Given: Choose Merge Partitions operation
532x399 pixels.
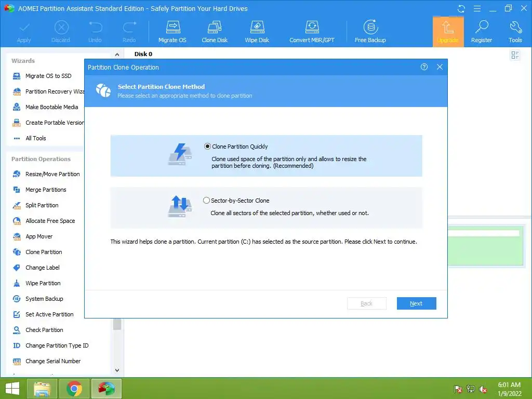Looking at the screenshot, I should coord(39,190).
